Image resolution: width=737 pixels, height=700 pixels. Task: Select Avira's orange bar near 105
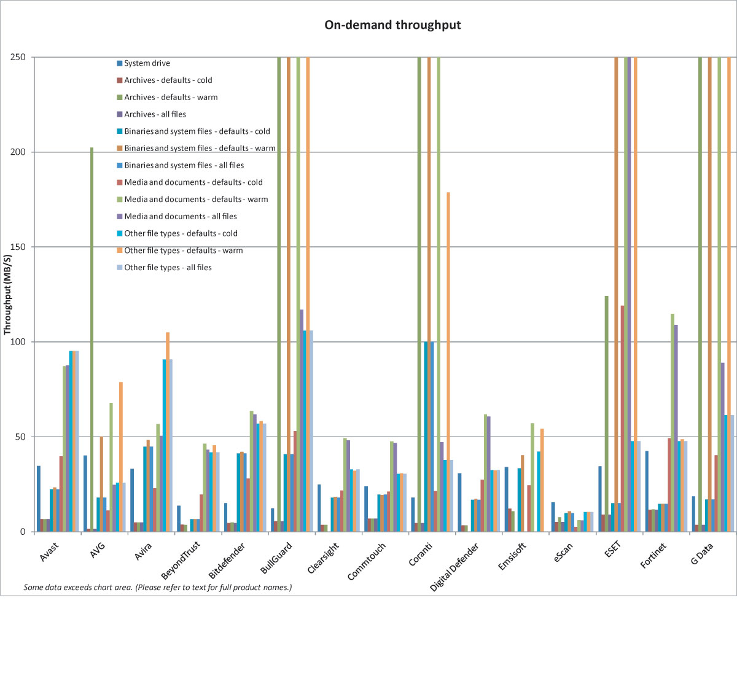click(x=168, y=432)
